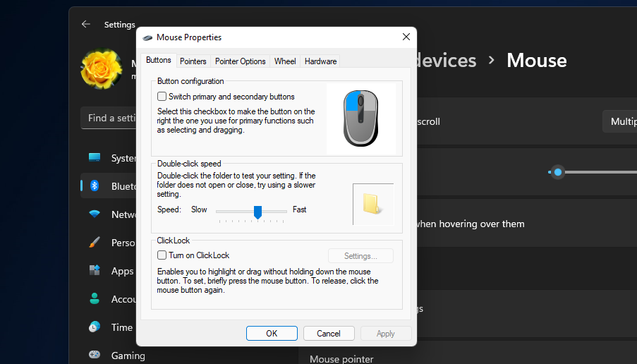The height and width of the screenshot is (364, 637).
Task: Enable Switch primary and secondary buttons checkbox
Action: (x=162, y=96)
